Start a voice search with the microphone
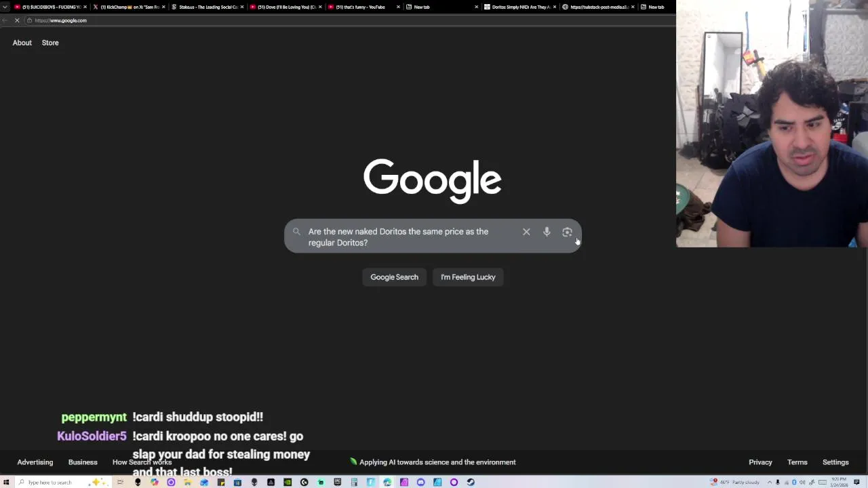Image resolution: width=868 pixels, height=488 pixels. click(547, 232)
